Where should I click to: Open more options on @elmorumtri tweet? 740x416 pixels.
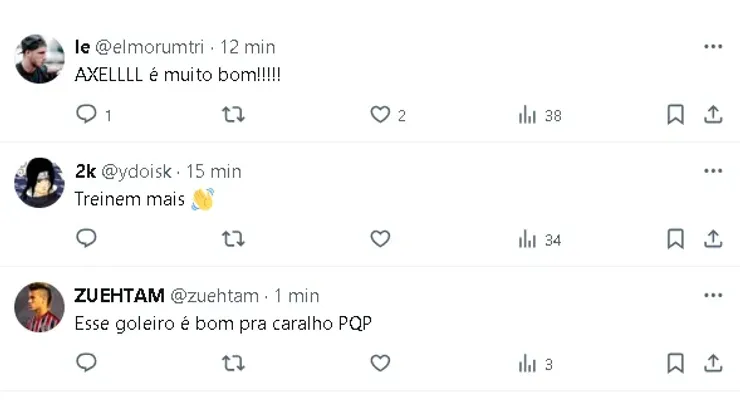point(713,46)
